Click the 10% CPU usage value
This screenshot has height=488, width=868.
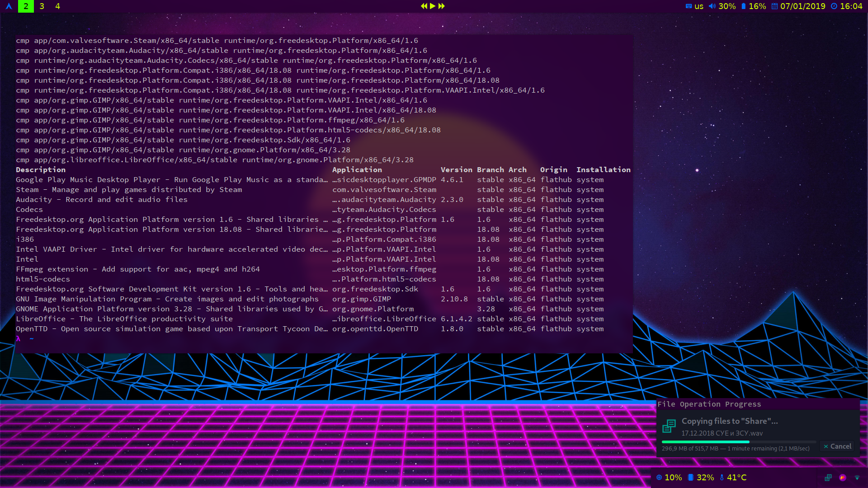673,478
